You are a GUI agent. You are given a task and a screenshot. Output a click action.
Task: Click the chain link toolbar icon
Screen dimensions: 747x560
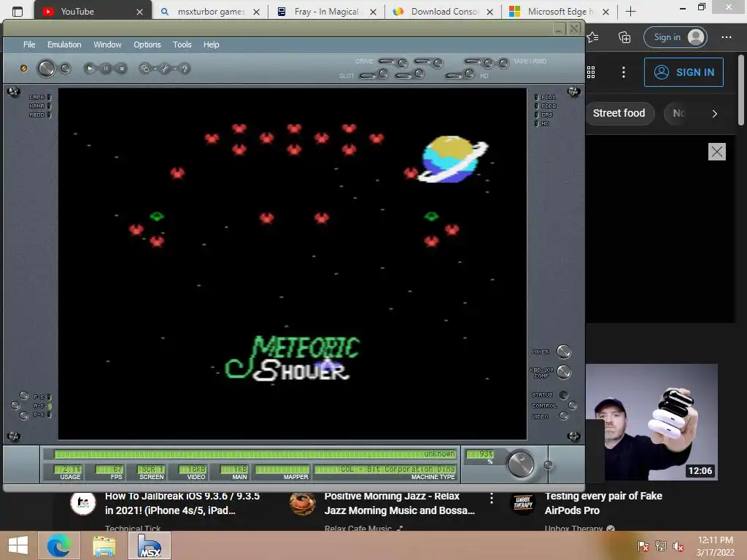pos(145,69)
